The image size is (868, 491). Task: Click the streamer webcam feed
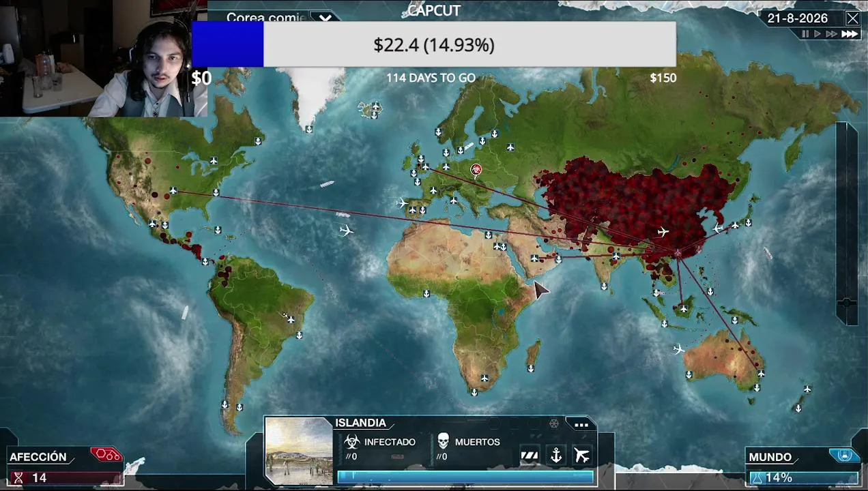click(x=104, y=59)
